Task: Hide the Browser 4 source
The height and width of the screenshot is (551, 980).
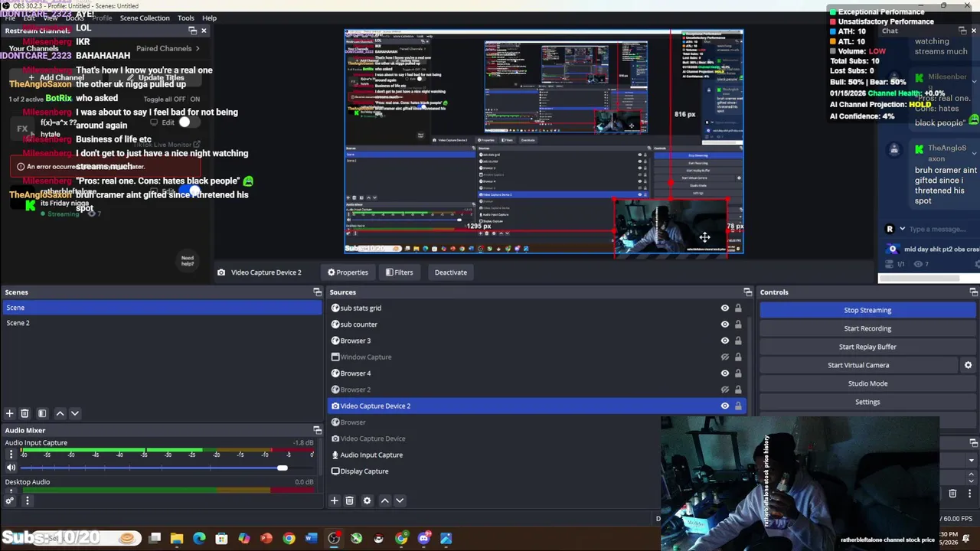Action: tap(724, 373)
